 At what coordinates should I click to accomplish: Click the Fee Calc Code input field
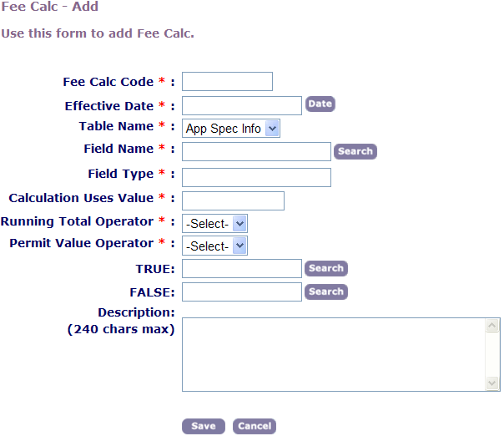[227, 81]
